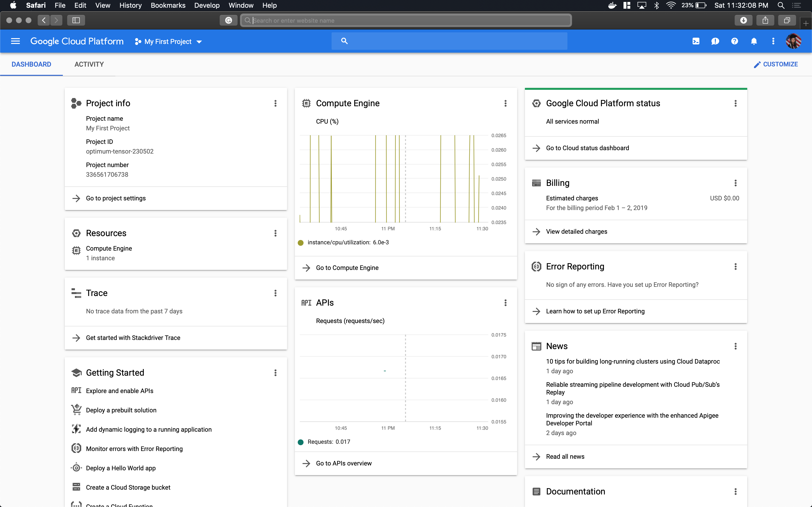Toggle Safari sidebar button
This screenshot has height=507, width=812.
click(x=76, y=21)
